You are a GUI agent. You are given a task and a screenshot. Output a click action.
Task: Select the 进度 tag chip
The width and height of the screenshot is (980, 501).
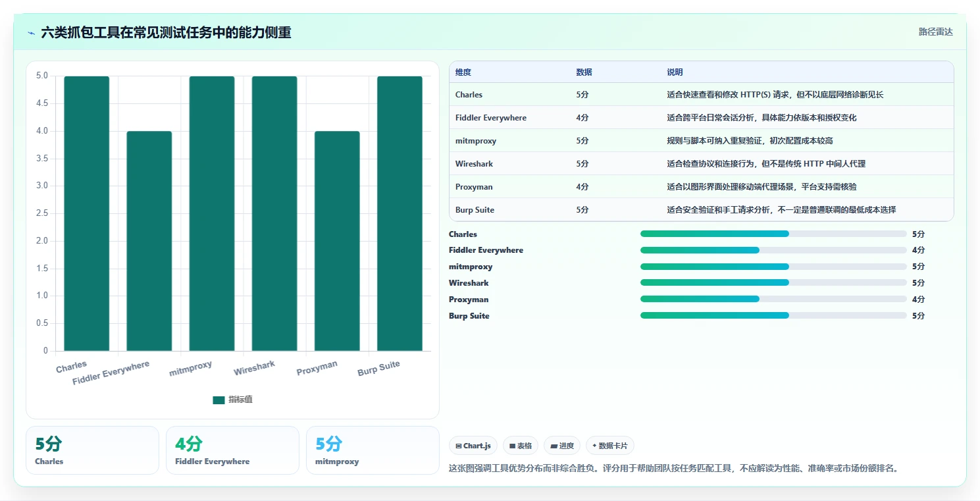(x=562, y=446)
